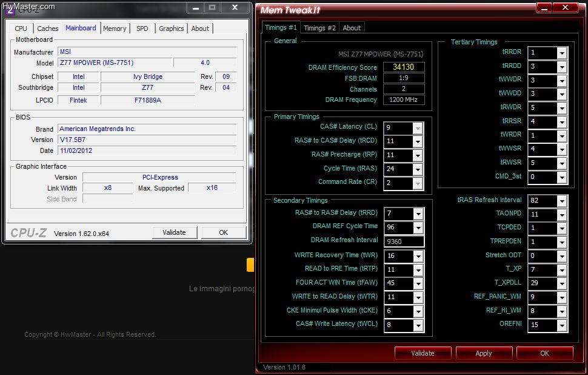The width and height of the screenshot is (588, 375).
Task: Expand the tRAS Refresh Interval dropdown
Action: click(x=562, y=201)
